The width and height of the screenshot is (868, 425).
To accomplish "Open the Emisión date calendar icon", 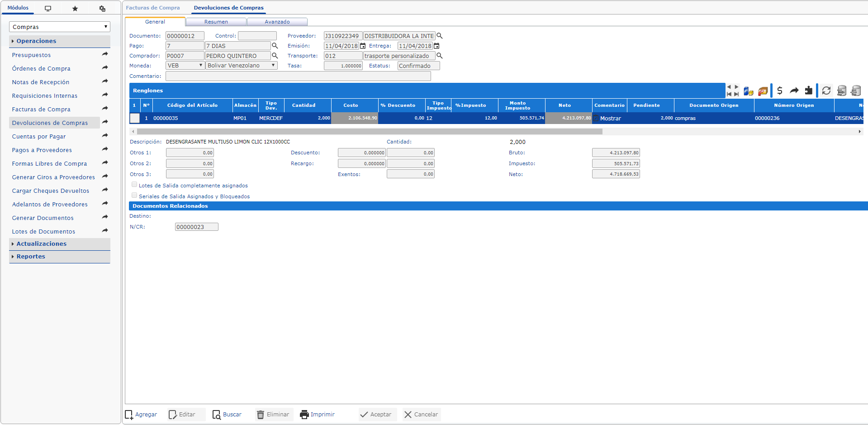I will click(x=363, y=46).
